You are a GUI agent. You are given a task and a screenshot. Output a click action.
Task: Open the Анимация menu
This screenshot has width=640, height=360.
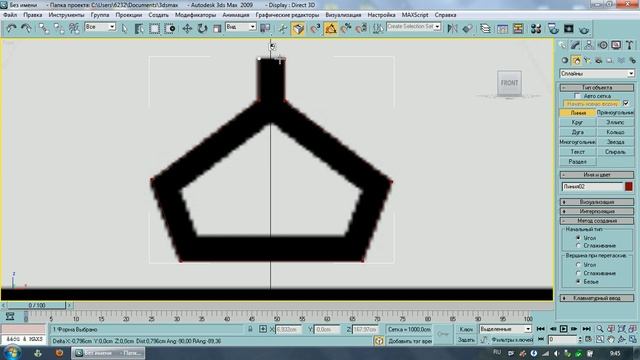coord(236,15)
